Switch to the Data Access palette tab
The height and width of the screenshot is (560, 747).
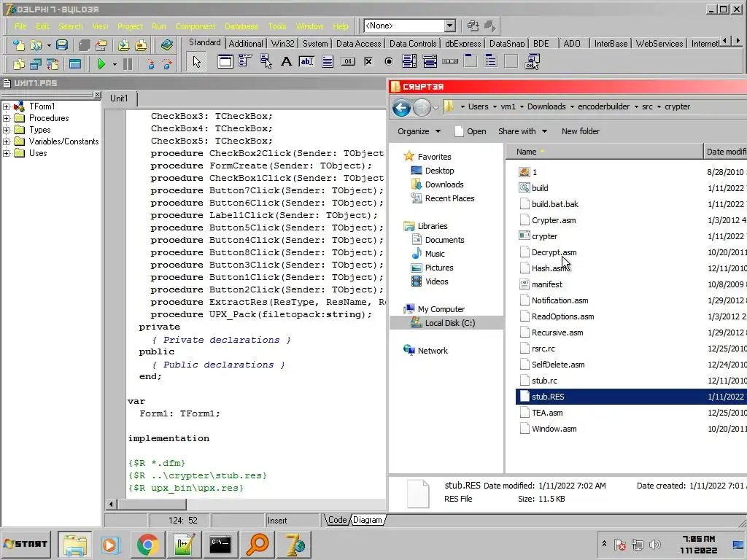point(359,43)
